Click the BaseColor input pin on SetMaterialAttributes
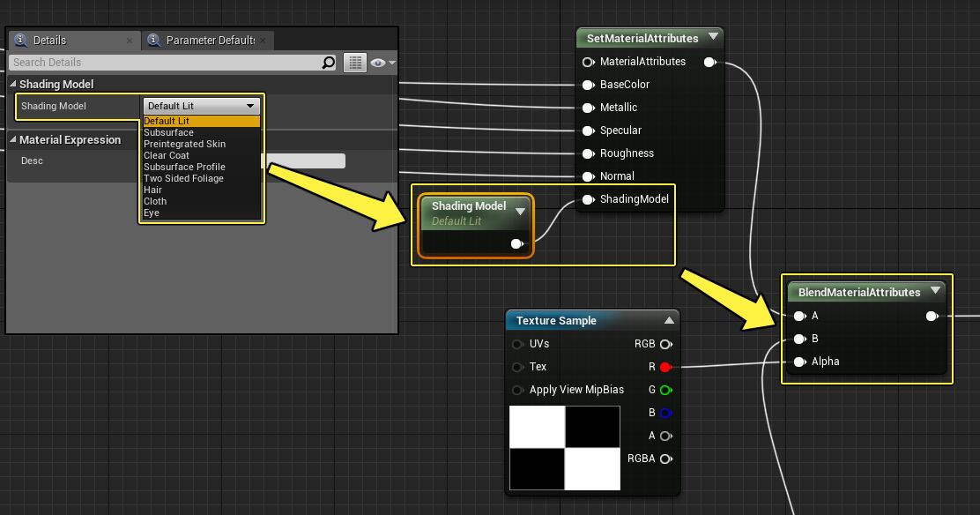The width and height of the screenshot is (980, 515). (x=588, y=85)
